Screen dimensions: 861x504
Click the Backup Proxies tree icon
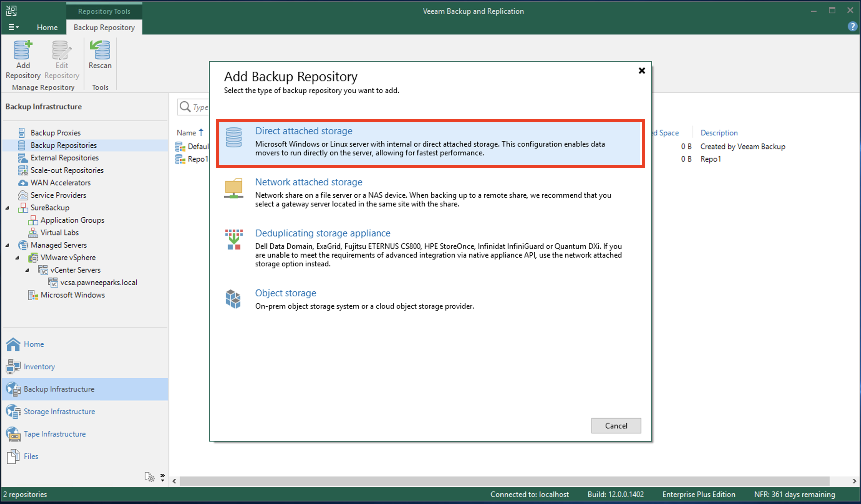click(x=22, y=133)
